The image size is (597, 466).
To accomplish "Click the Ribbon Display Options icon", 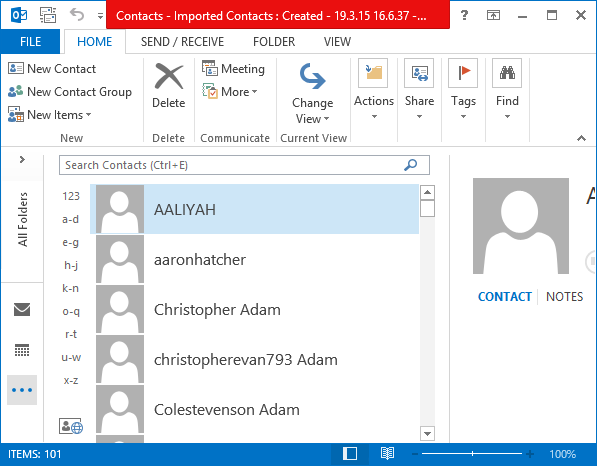I will click(493, 15).
